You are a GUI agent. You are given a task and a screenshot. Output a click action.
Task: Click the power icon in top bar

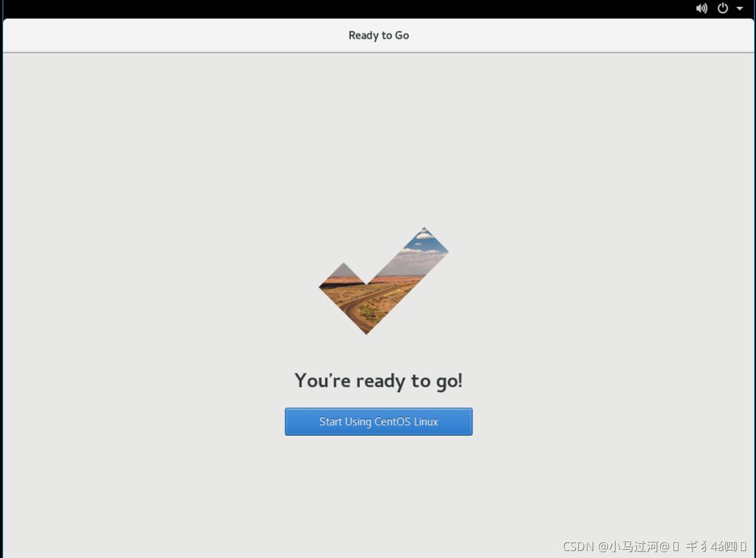coord(723,8)
